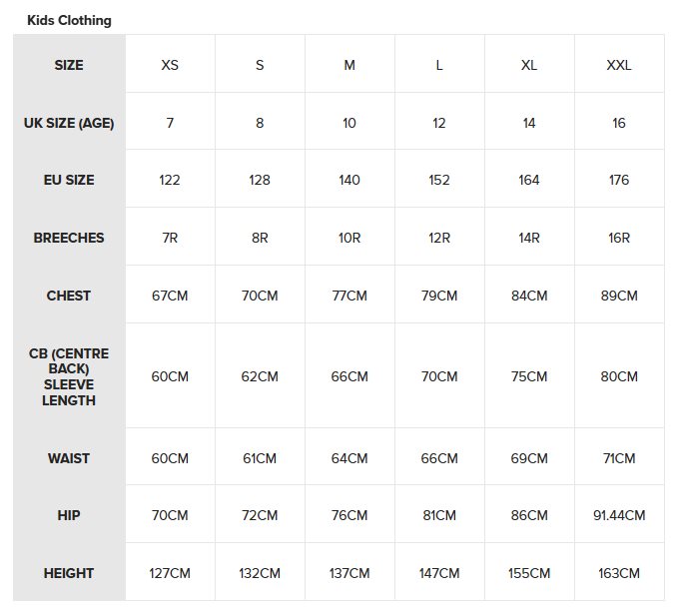The image size is (677, 616).
Task: Click the HIP row label
Action: 69,515
